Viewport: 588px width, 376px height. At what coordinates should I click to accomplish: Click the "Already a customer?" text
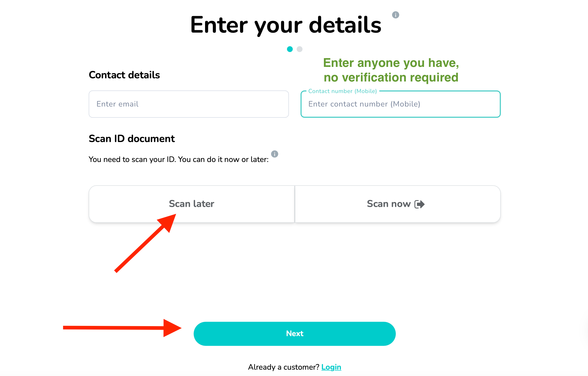pos(284,367)
